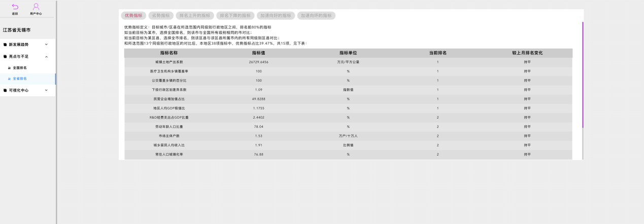Click the 指标值 column header
This screenshot has height=224, width=644.
point(259,53)
